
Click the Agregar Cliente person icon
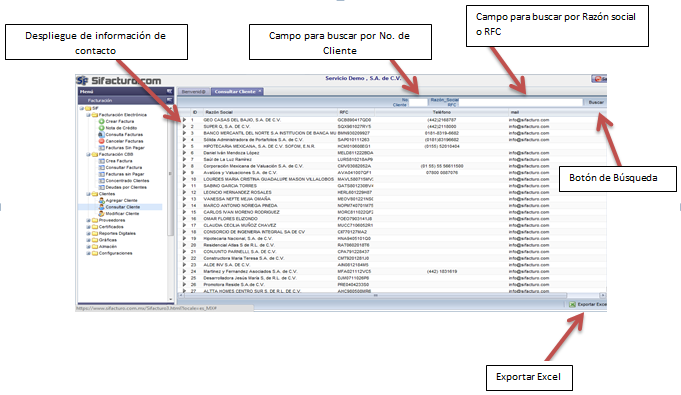coord(102,200)
